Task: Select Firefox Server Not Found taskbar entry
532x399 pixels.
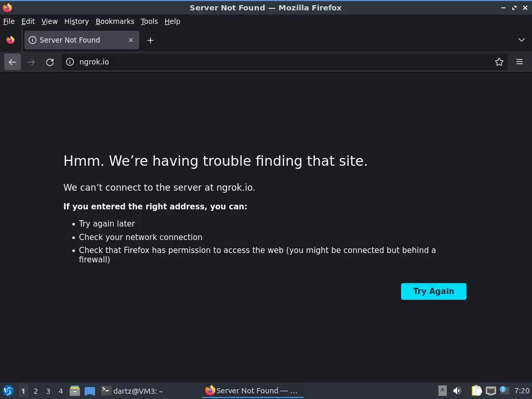Action: 253,391
